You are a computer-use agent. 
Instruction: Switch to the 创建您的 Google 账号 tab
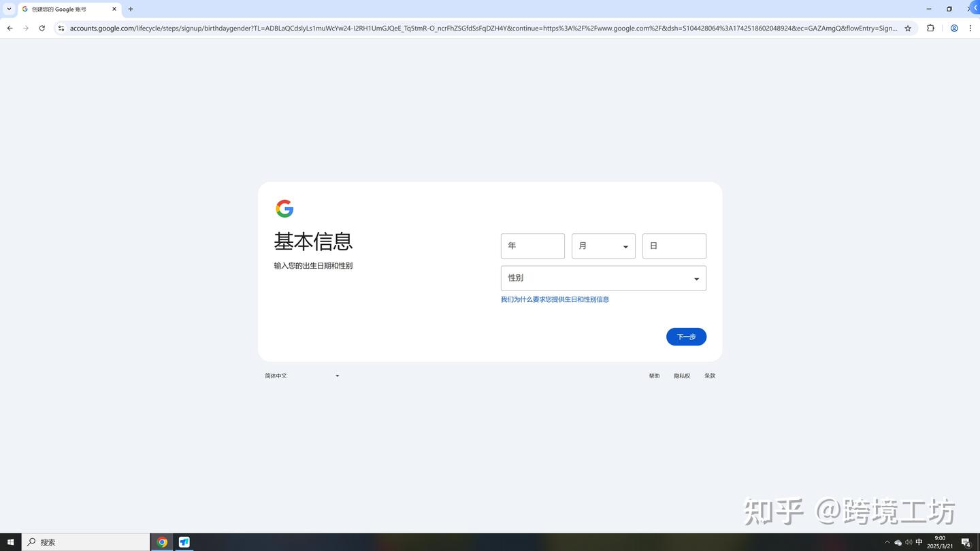tap(65, 9)
